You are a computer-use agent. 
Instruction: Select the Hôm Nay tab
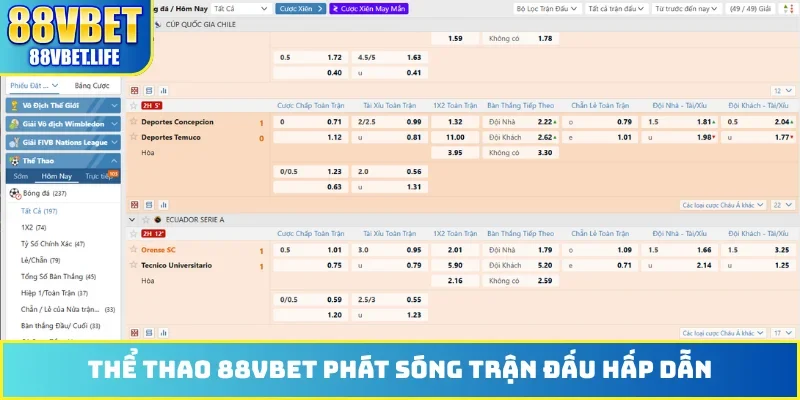point(57,176)
